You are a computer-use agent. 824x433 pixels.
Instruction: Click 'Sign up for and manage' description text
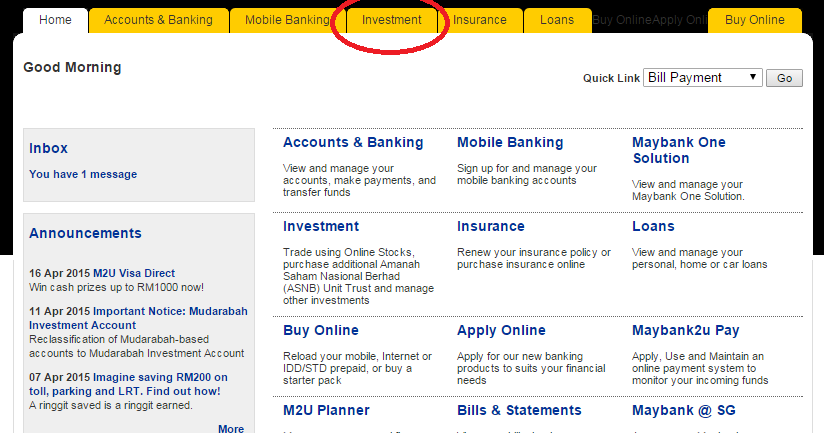[x=527, y=174]
